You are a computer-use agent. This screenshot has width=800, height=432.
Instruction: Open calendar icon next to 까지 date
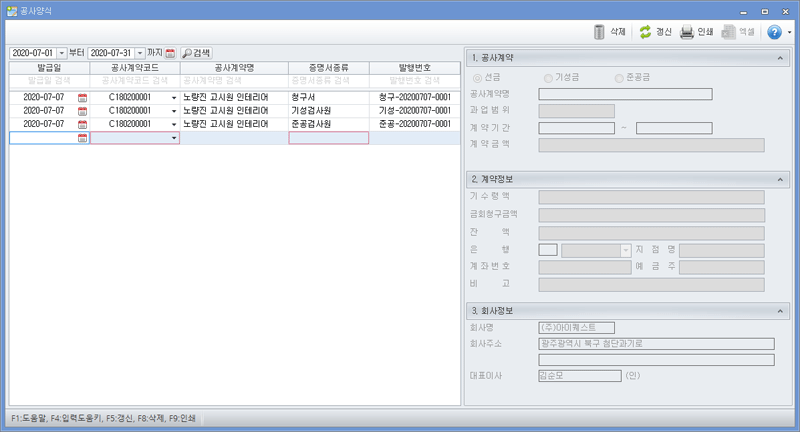(170, 52)
